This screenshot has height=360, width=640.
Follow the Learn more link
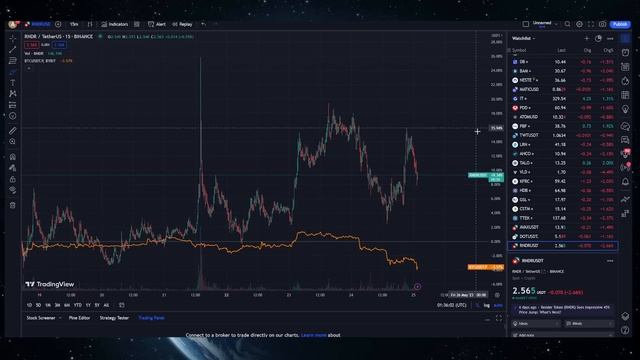313,335
